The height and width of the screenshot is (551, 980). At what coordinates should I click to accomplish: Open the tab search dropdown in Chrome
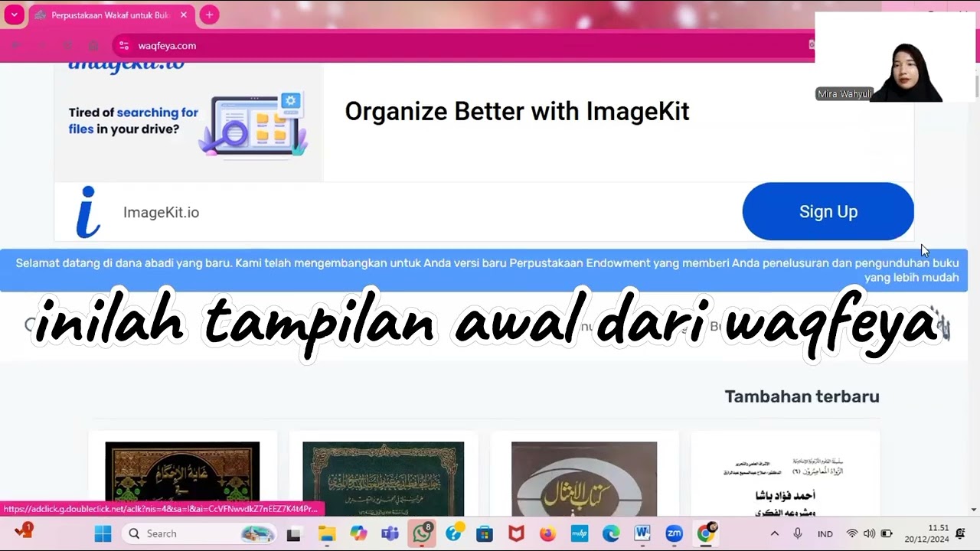click(14, 15)
